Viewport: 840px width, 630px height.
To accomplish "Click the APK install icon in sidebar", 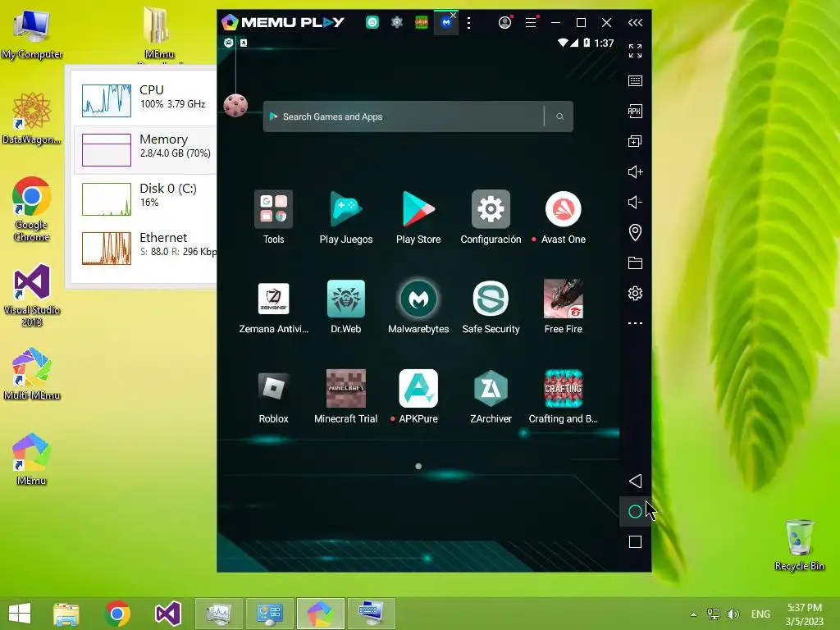I will coord(635,111).
